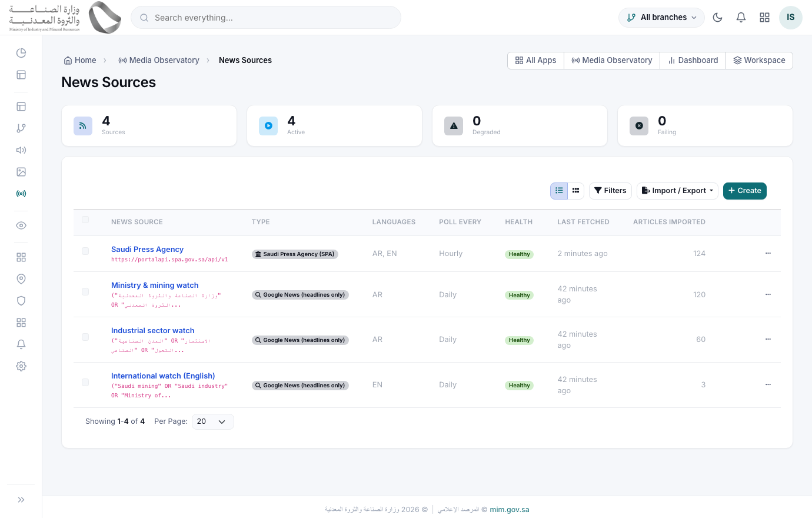This screenshot has width=812, height=518.
Task: Switch to grid view
Action: (x=576, y=191)
